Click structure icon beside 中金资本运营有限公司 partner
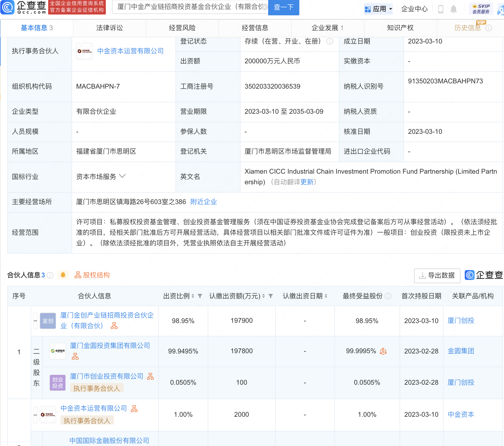Image resolution: width=504 pixels, height=446 pixels. (x=134, y=409)
